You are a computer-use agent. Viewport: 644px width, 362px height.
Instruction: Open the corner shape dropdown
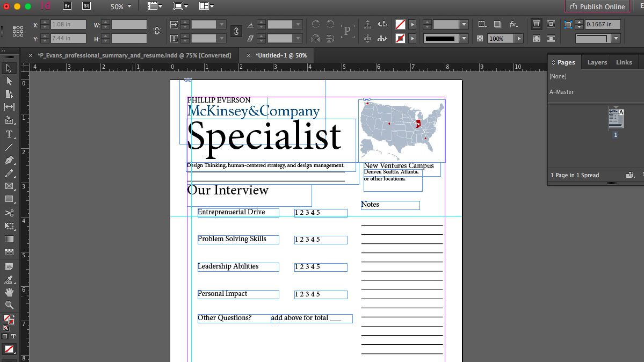(616, 38)
